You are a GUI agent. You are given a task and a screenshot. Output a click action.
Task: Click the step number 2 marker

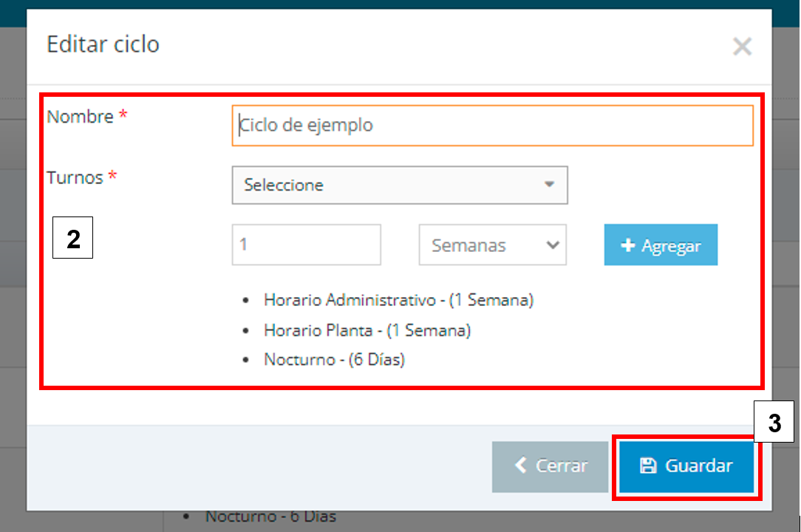(72, 237)
